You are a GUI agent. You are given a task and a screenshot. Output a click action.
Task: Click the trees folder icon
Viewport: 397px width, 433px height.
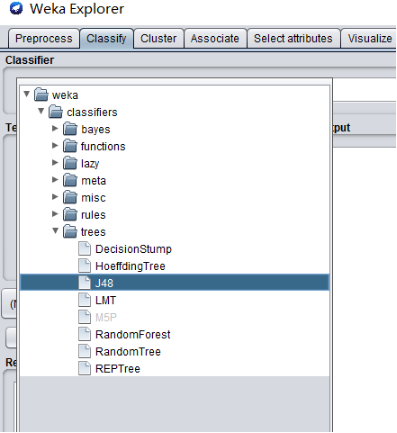click(x=70, y=231)
